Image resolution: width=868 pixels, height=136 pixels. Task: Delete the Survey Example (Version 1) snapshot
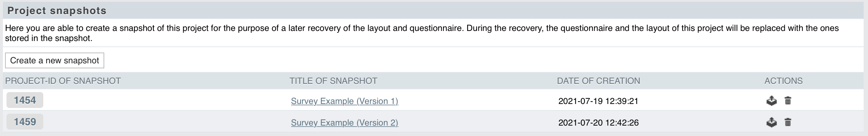click(788, 101)
